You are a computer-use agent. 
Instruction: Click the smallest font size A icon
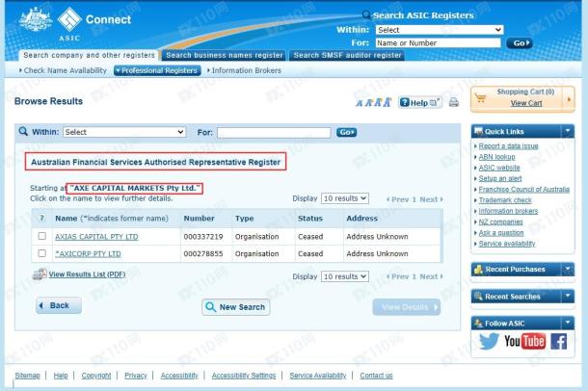(359, 103)
